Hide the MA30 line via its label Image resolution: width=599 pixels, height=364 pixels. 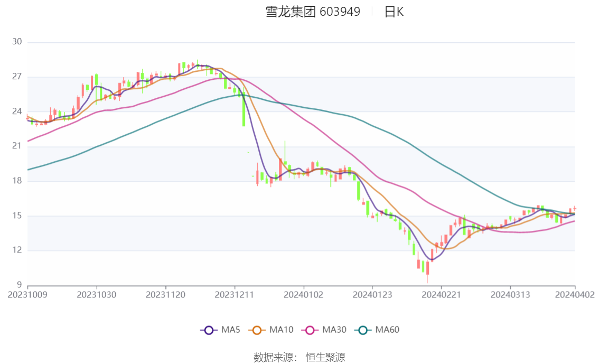click(334, 330)
